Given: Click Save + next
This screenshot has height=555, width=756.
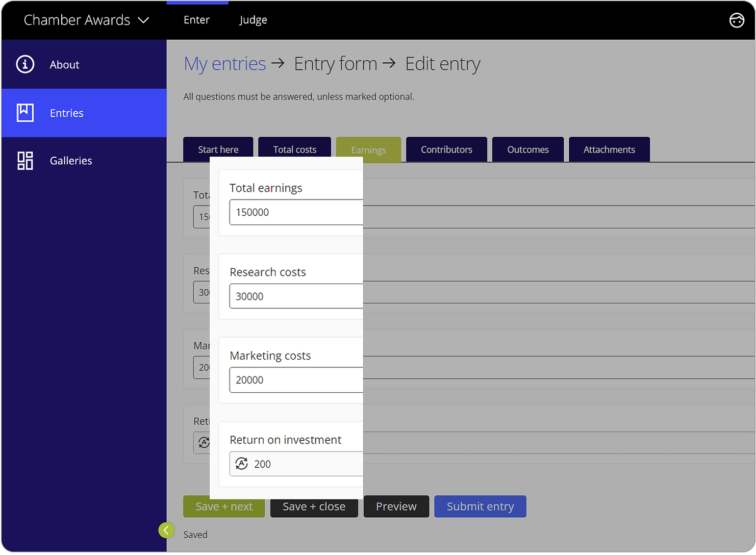Looking at the screenshot, I should point(223,506).
